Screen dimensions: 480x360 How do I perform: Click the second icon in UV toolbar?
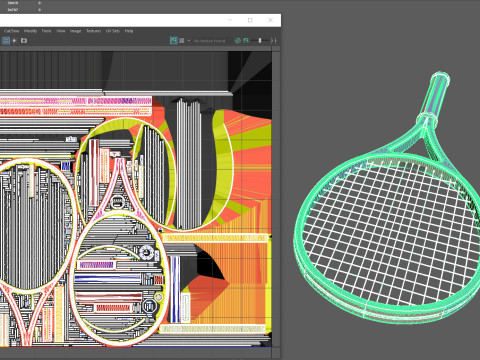15,41
